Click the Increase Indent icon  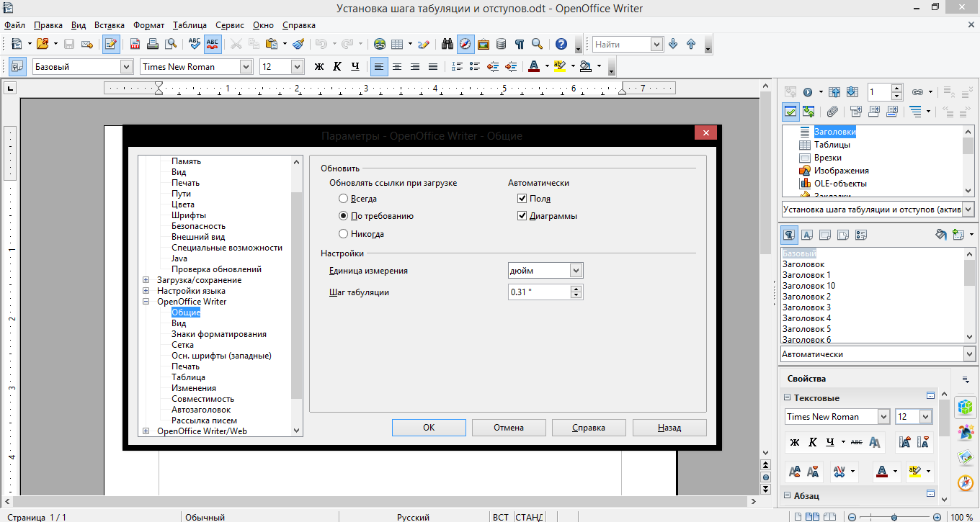coord(511,66)
